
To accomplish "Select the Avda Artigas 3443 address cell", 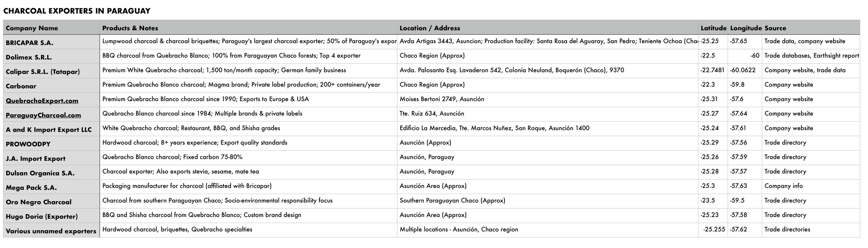I will click(x=548, y=41).
